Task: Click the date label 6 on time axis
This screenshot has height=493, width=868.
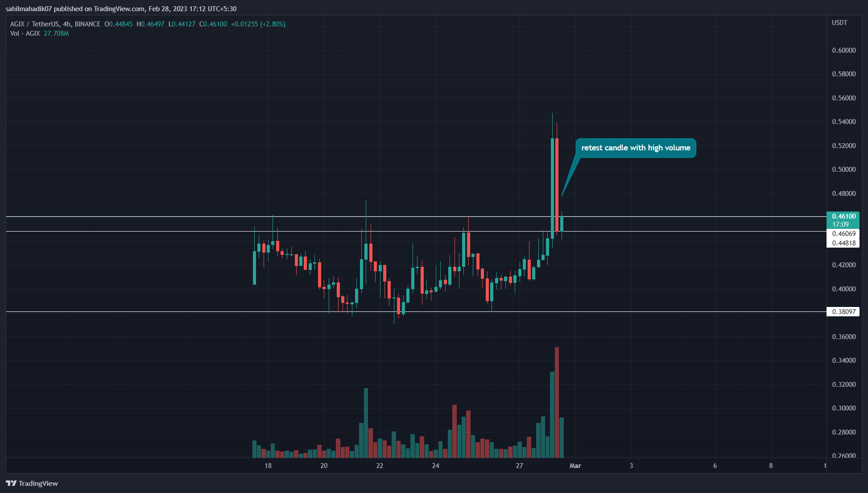Action: pyautogui.click(x=715, y=465)
